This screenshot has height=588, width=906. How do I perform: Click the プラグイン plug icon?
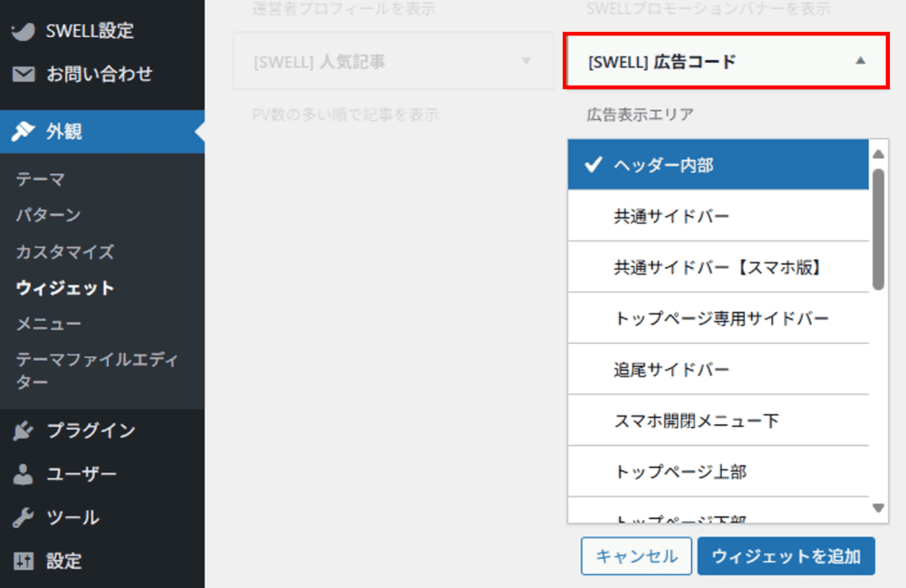pos(24,431)
